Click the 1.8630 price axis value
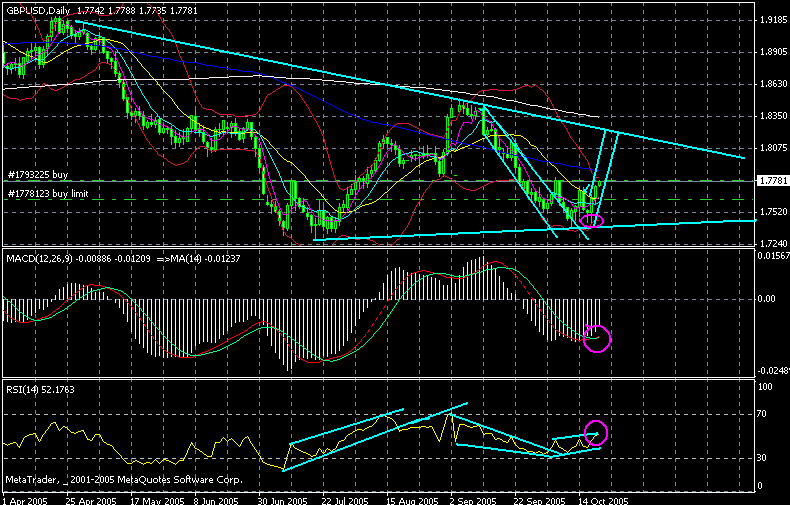Screen dimensions: 790x505 (x=773, y=84)
